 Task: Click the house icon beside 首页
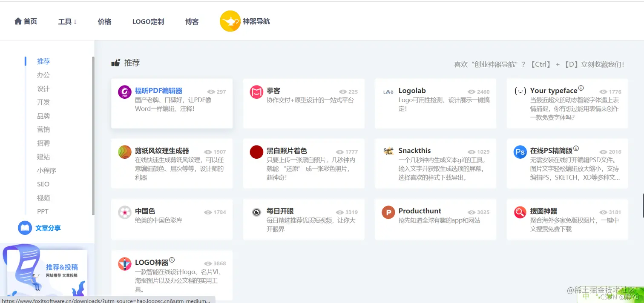(x=18, y=21)
